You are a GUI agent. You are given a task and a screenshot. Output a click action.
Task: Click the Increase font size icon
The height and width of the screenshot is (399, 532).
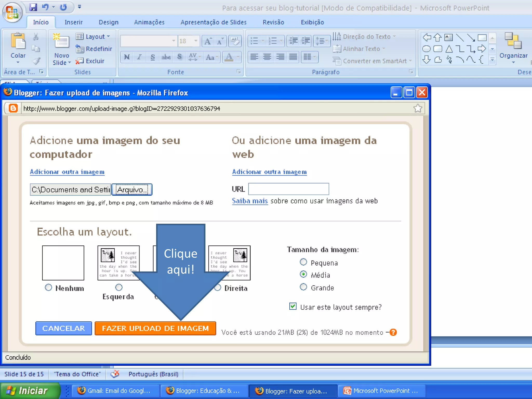point(208,41)
